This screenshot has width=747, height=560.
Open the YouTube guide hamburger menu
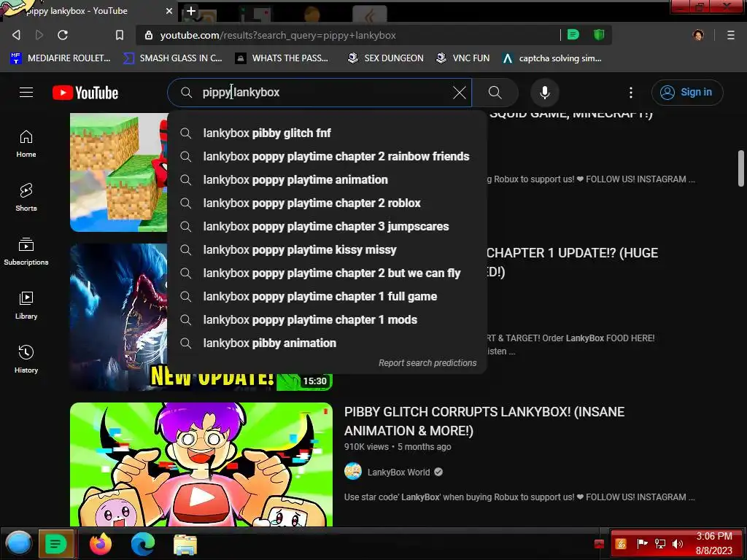coord(26,93)
